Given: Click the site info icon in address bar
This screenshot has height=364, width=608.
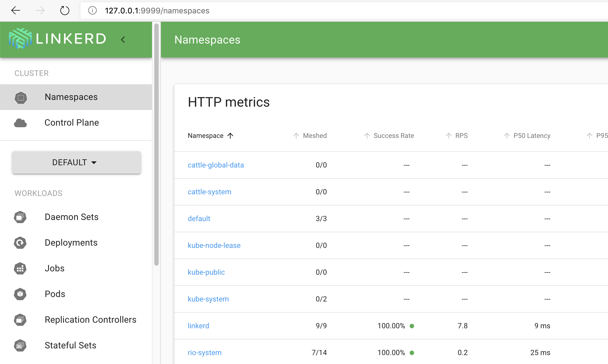Looking at the screenshot, I should 92,11.
